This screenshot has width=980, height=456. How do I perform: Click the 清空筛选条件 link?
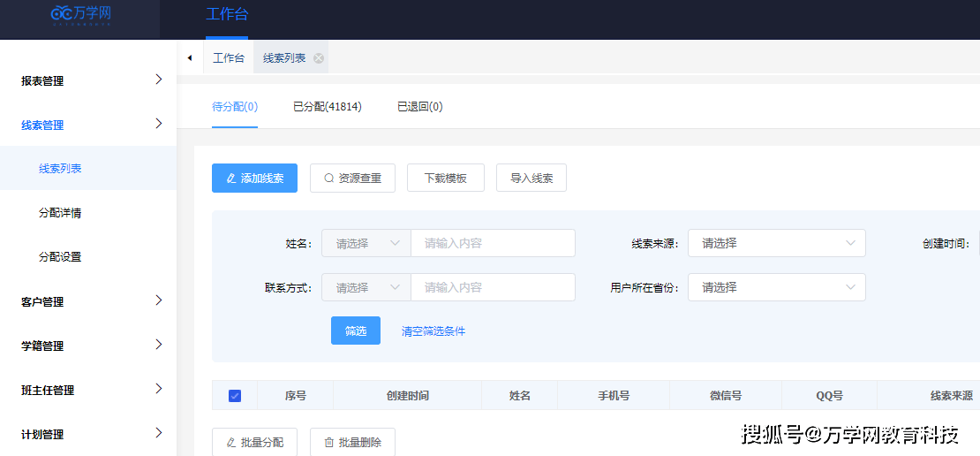(433, 331)
